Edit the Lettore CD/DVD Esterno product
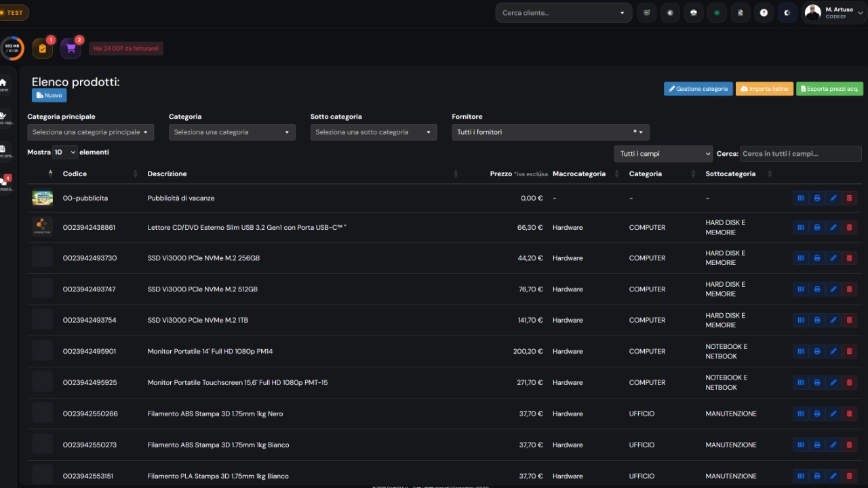Screen dimensions: 868x488 pyautogui.click(x=833, y=228)
